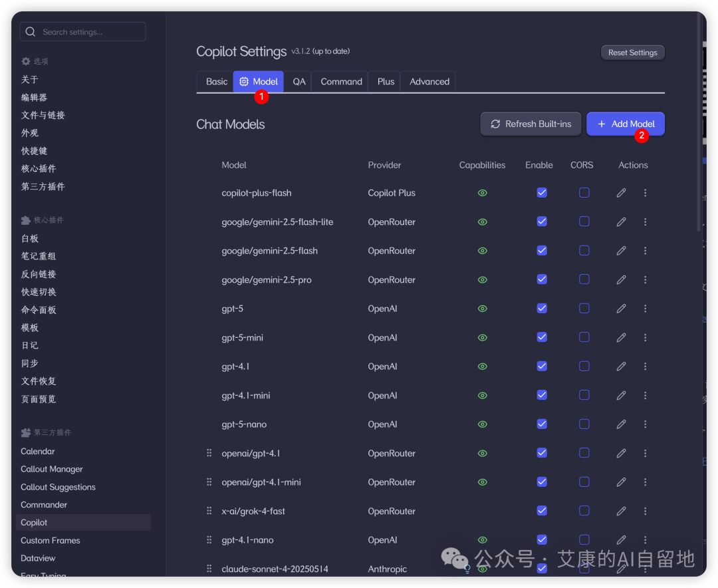
Task: Edit the google/gemini-2.5-flash model
Action: (621, 251)
